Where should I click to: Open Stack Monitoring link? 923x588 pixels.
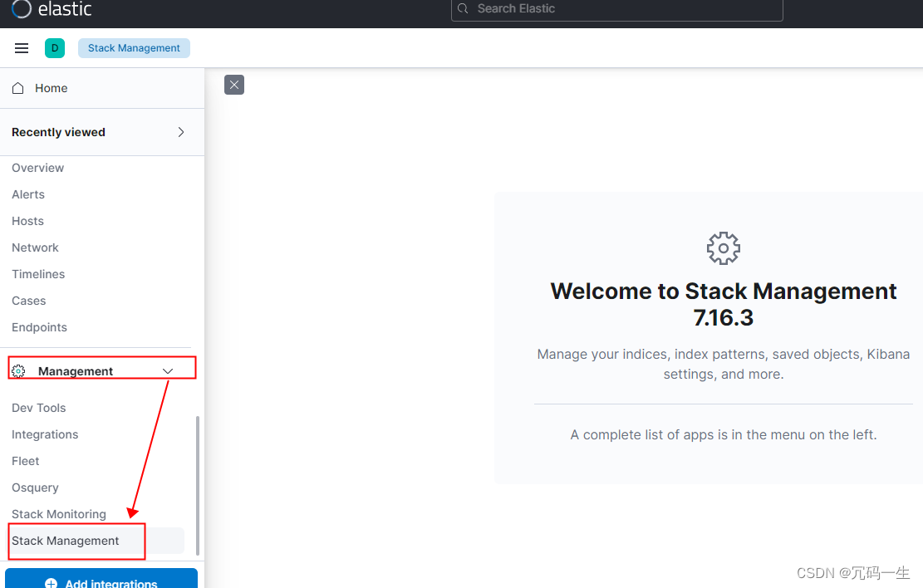[x=59, y=514]
